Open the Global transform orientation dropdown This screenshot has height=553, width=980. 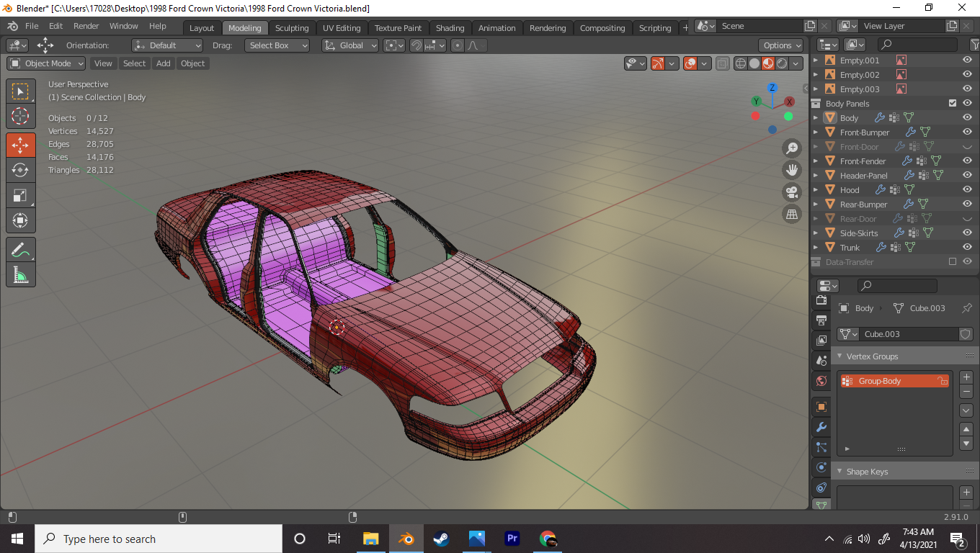pyautogui.click(x=350, y=45)
